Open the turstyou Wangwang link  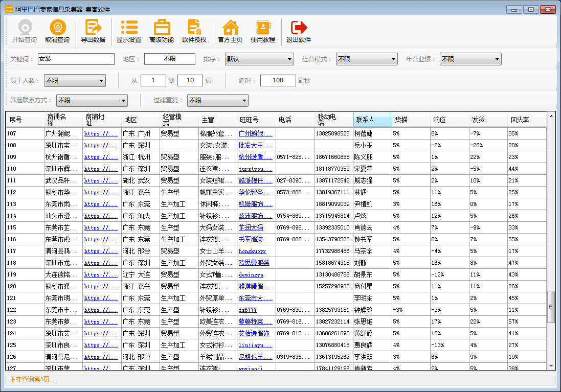point(255,169)
